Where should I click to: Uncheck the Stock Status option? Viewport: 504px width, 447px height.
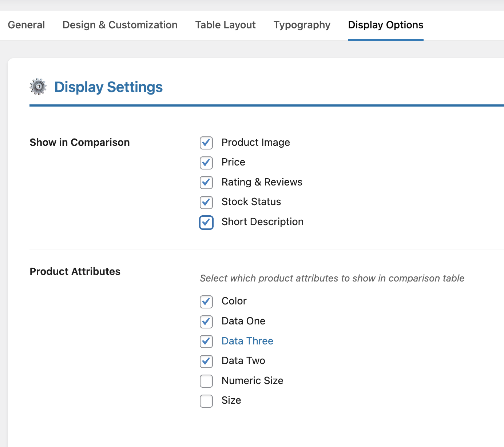click(x=206, y=202)
